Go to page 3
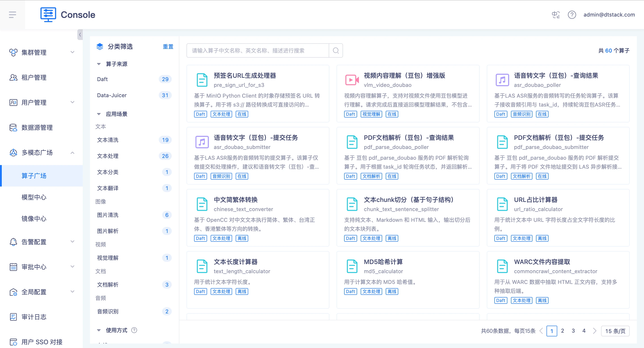The image size is (644, 348). tap(573, 331)
